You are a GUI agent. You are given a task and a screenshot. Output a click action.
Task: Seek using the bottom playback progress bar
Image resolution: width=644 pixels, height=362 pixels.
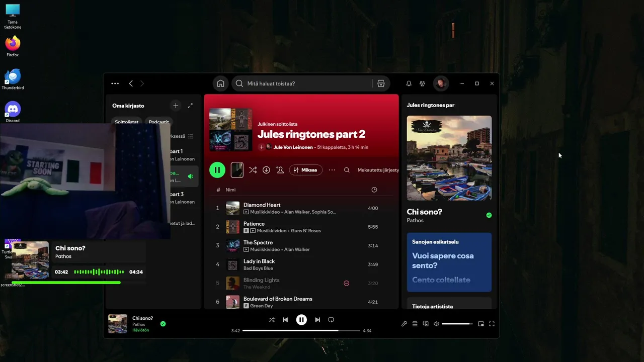[x=301, y=331]
